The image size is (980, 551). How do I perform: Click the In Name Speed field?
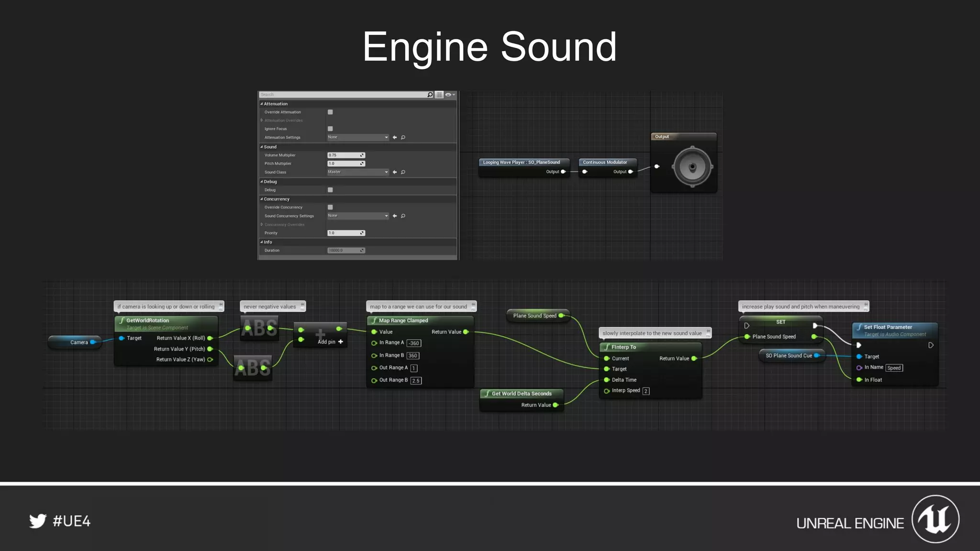click(894, 368)
